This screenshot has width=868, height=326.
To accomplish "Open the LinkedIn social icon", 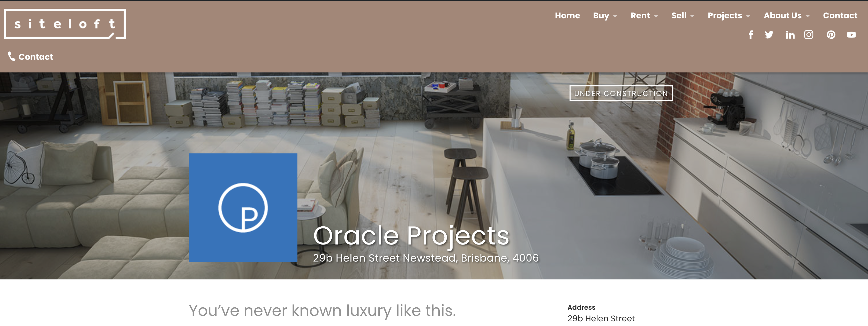I will (x=790, y=35).
